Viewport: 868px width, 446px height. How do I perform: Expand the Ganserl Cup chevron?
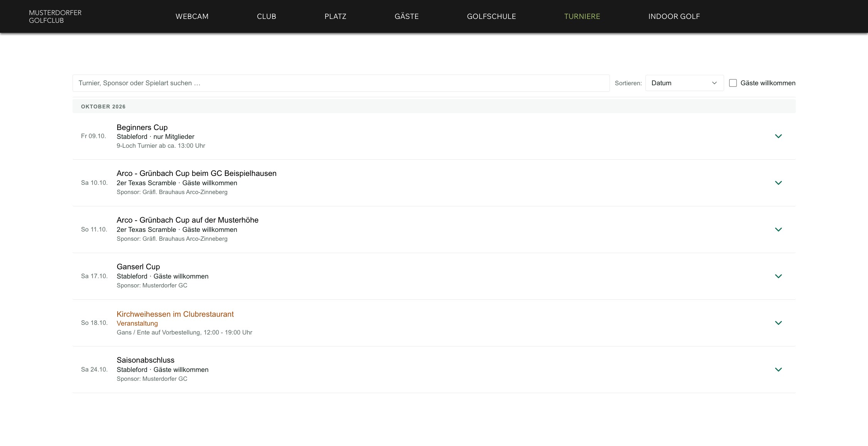pyautogui.click(x=778, y=276)
